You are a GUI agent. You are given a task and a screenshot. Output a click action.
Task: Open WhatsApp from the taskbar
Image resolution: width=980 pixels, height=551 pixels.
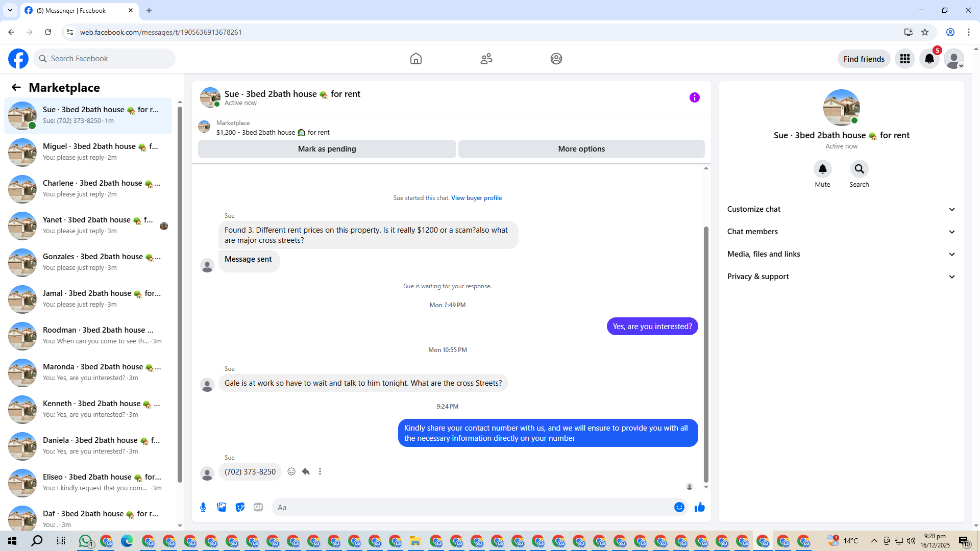(x=85, y=541)
